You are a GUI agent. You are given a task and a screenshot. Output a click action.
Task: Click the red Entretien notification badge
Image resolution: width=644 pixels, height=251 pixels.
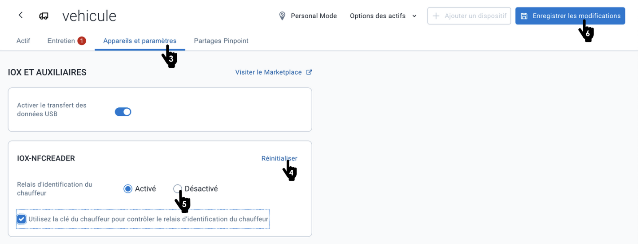82,41
